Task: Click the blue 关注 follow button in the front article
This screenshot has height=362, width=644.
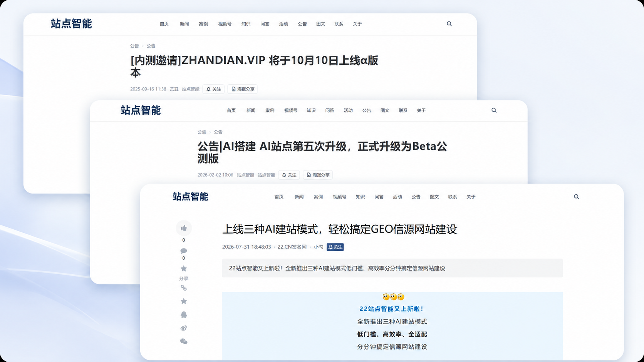Action: [x=335, y=247]
